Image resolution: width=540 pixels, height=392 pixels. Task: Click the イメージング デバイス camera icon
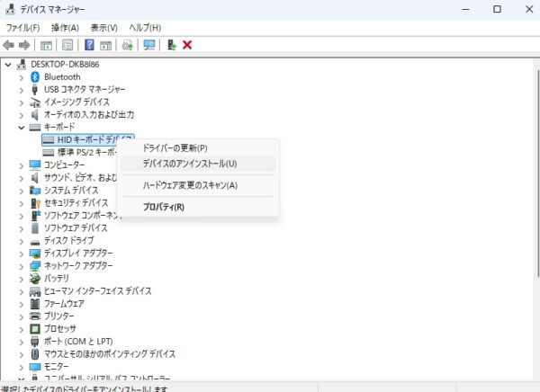[35, 102]
